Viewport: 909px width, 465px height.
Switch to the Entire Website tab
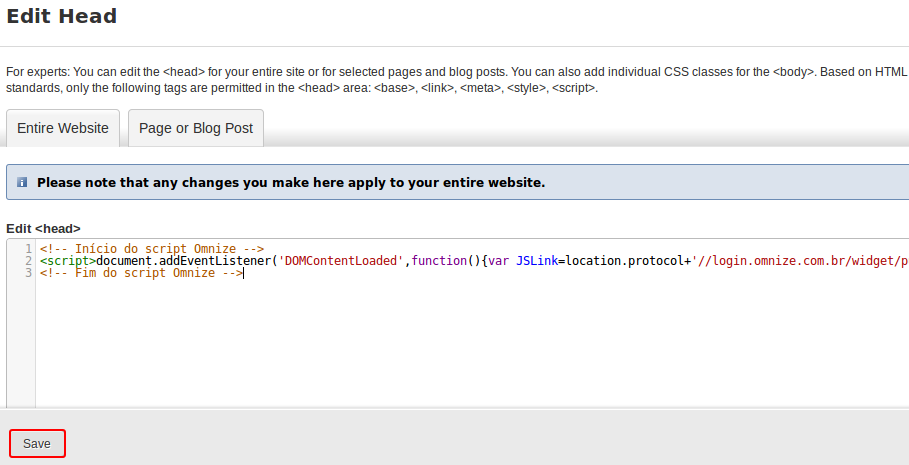point(63,128)
